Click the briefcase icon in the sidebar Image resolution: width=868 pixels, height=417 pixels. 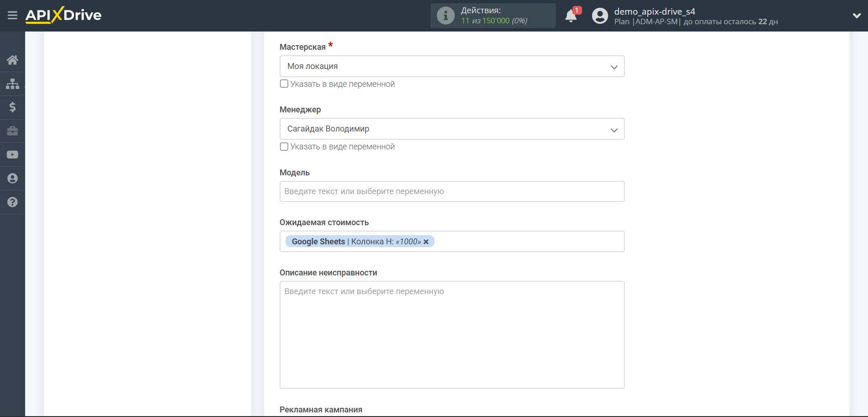pyautogui.click(x=12, y=131)
